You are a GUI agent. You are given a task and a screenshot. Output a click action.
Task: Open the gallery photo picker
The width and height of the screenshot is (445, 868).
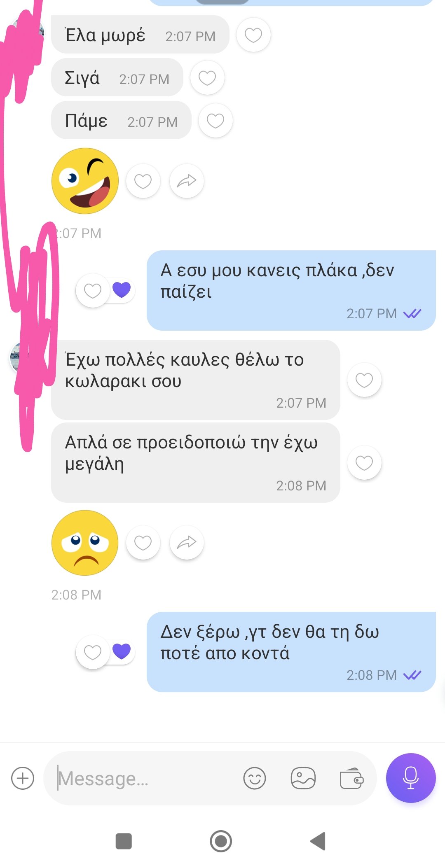click(303, 778)
